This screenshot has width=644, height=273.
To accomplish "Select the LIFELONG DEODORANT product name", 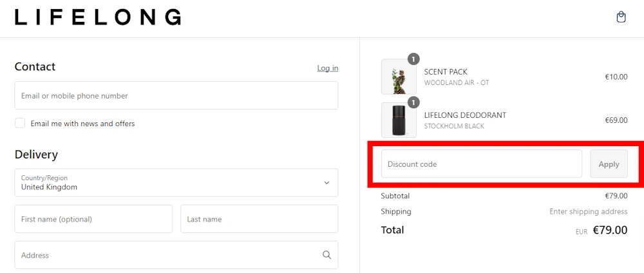I will (465, 115).
